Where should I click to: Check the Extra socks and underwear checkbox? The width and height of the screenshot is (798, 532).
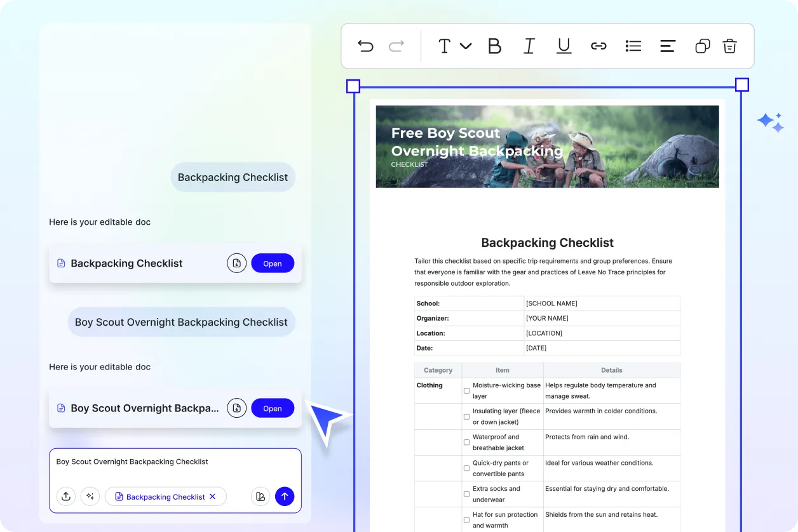tap(466, 495)
